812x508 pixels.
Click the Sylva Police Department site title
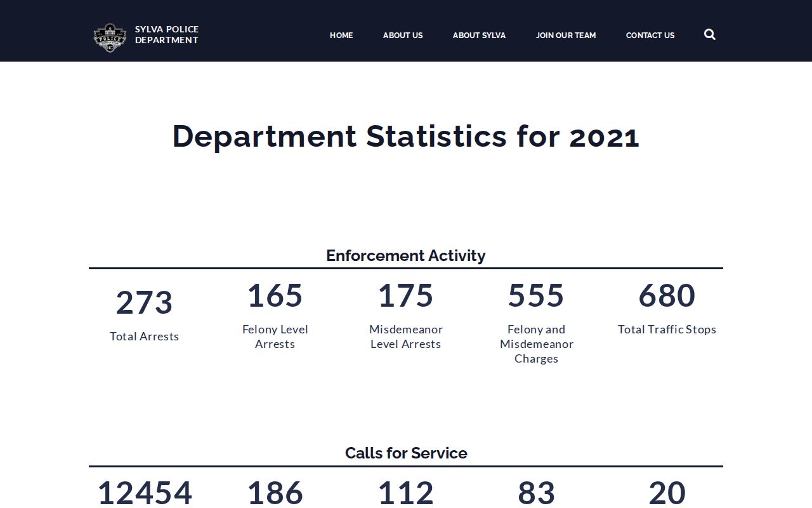click(167, 34)
